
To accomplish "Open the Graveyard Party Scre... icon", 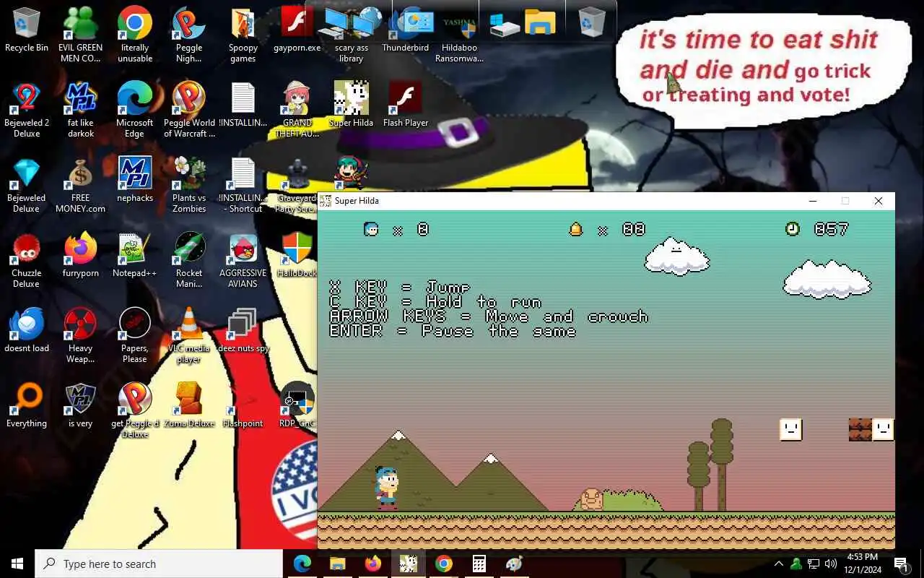I will (297, 185).
